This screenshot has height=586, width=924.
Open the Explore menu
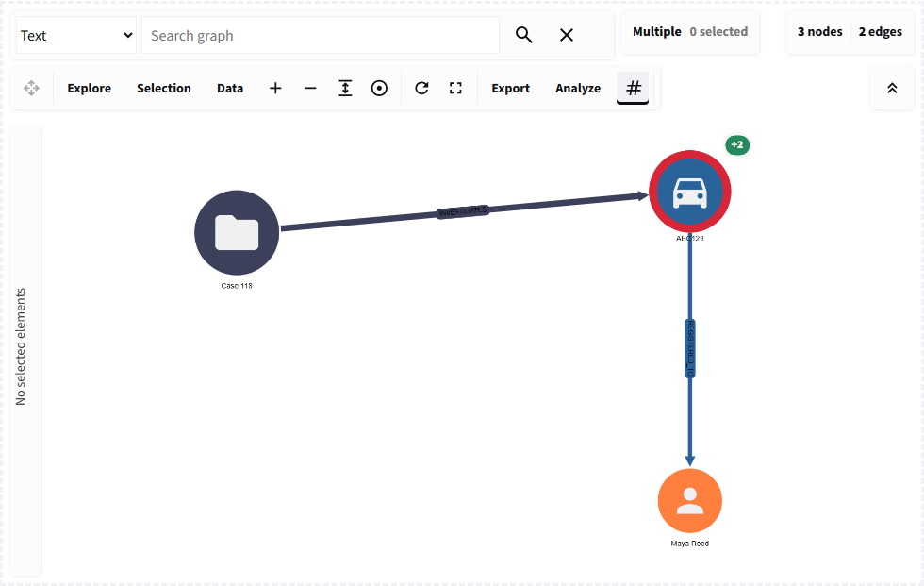(89, 89)
